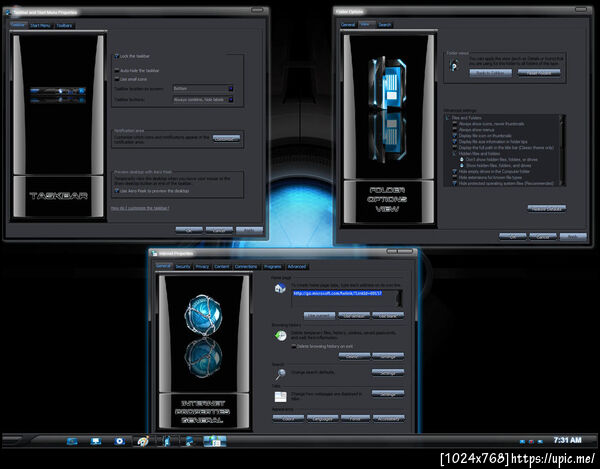Click Use default home page button

coord(354,316)
